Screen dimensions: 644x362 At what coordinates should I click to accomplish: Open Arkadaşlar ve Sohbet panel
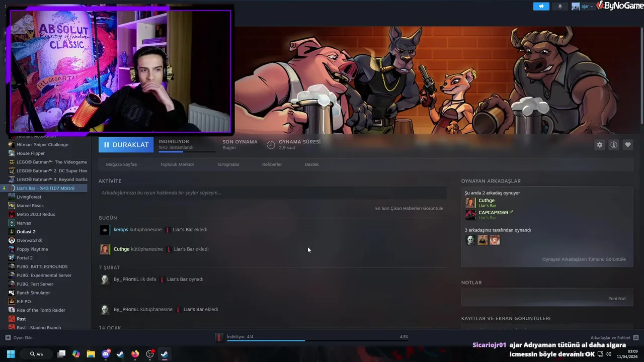[610, 338]
